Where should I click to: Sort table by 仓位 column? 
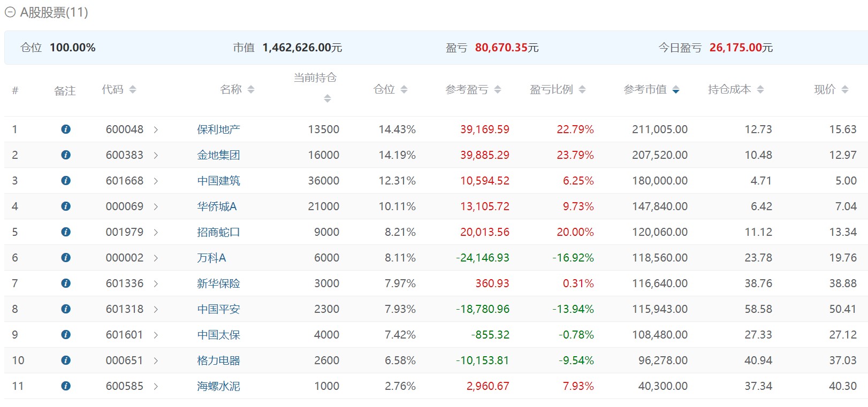tap(404, 90)
